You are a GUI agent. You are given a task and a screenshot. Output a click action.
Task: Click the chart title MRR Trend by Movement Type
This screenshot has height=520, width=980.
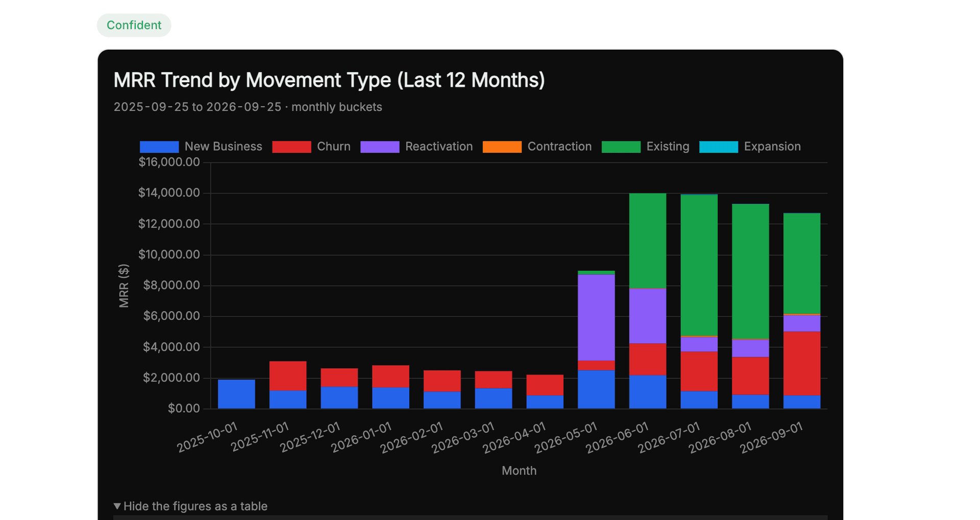click(x=329, y=80)
